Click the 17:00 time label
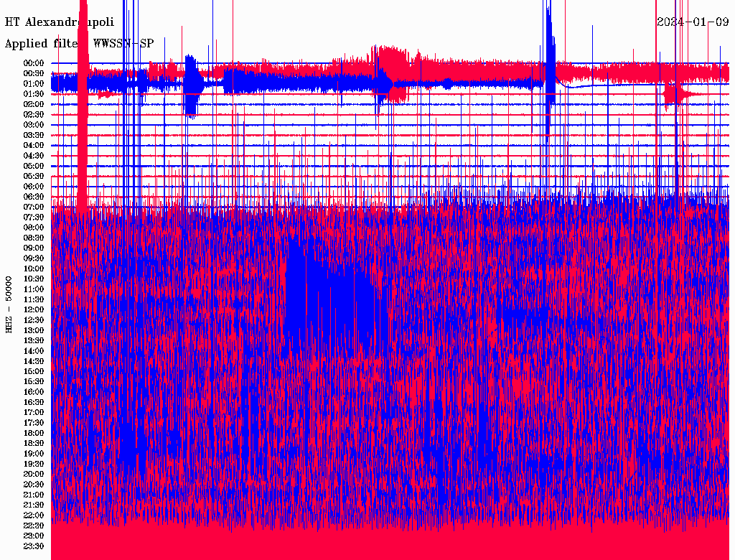This screenshot has height=560, width=735. point(34,413)
